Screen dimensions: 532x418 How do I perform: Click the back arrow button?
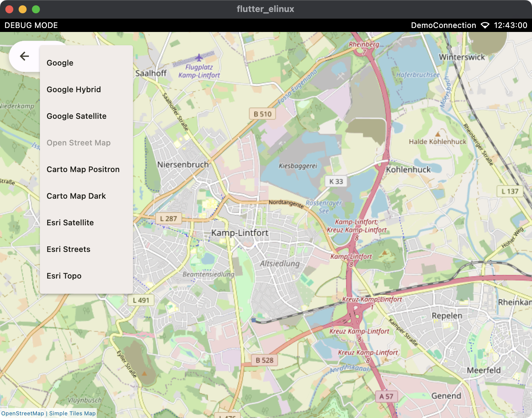[x=24, y=56]
